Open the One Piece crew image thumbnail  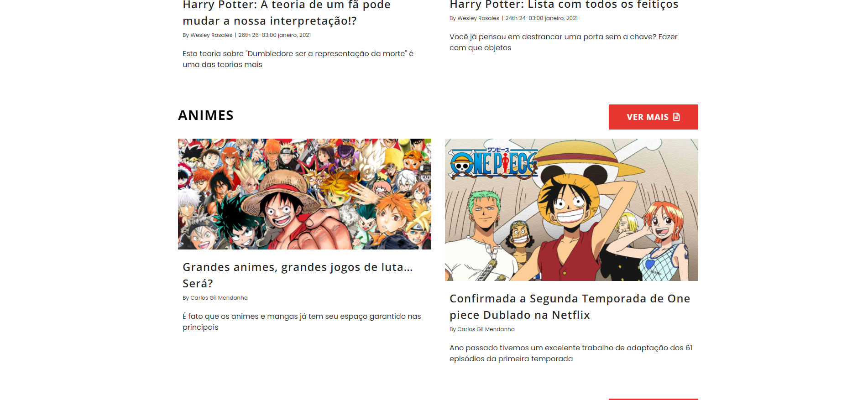571,210
